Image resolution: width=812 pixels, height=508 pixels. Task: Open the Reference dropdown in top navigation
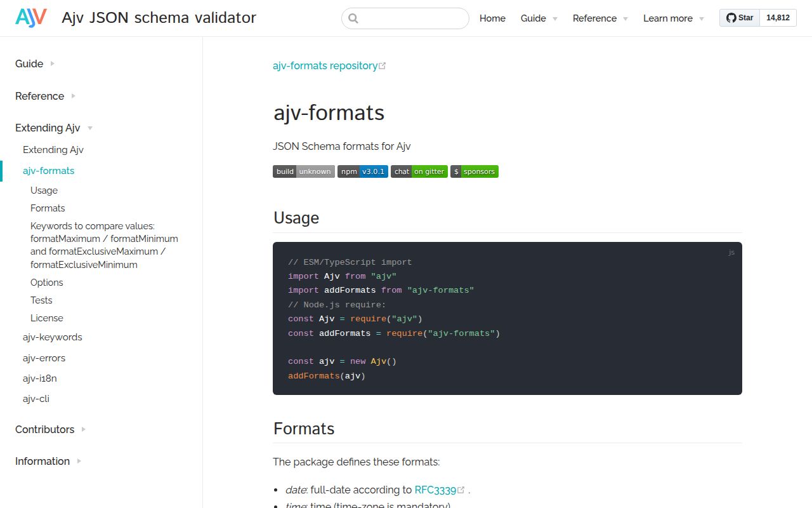tap(600, 18)
